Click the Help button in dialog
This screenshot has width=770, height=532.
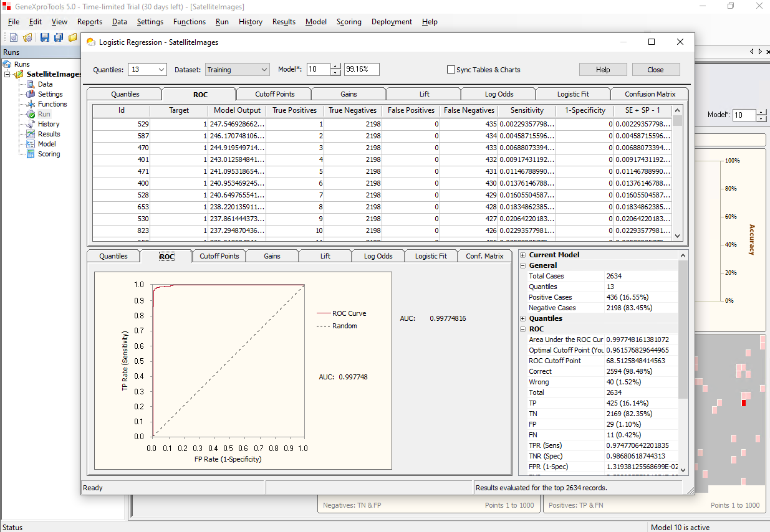[602, 70]
